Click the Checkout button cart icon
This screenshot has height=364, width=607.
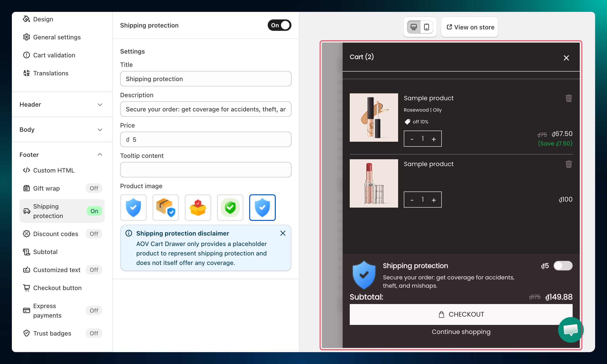[26, 288]
